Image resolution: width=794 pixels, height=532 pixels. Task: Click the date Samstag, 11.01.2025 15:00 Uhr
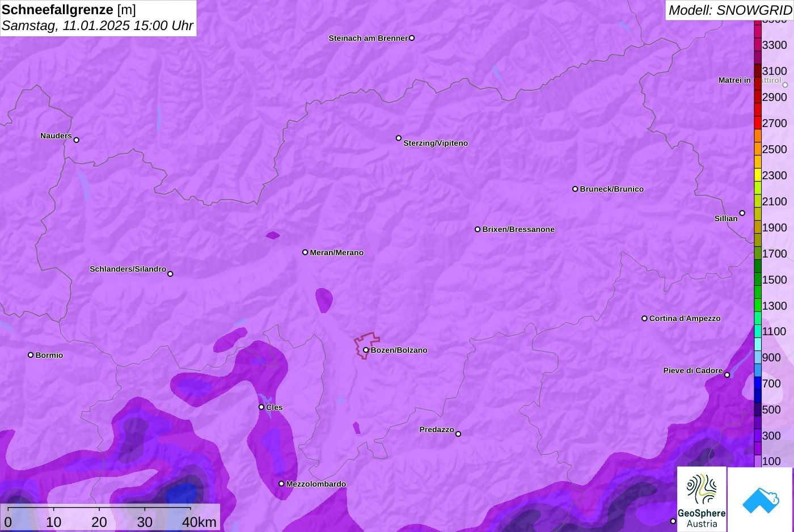coord(98,26)
